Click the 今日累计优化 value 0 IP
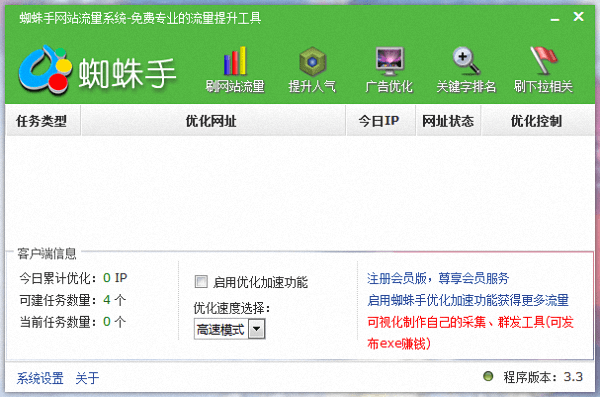Image resolution: width=600 pixels, height=397 pixels. coord(115,278)
